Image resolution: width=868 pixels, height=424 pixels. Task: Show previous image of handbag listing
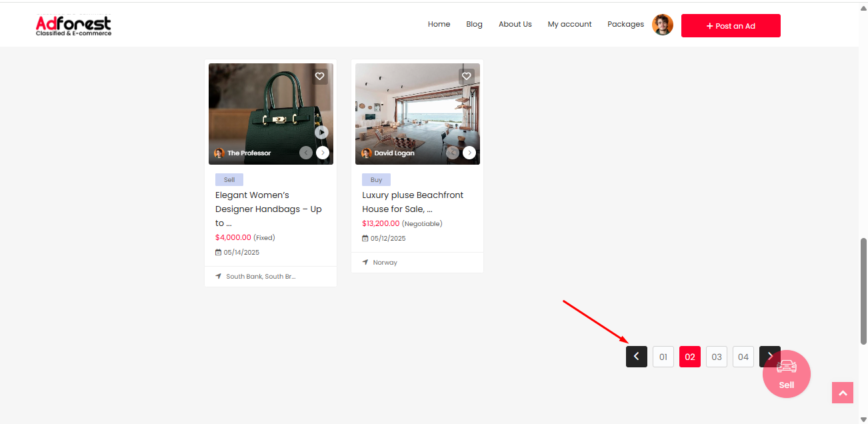306,153
